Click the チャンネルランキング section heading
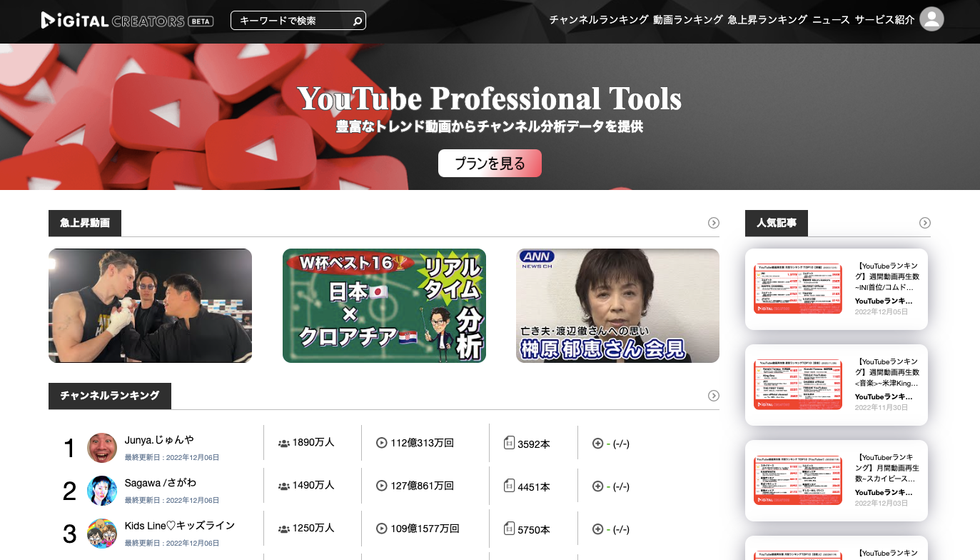 (110, 396)
